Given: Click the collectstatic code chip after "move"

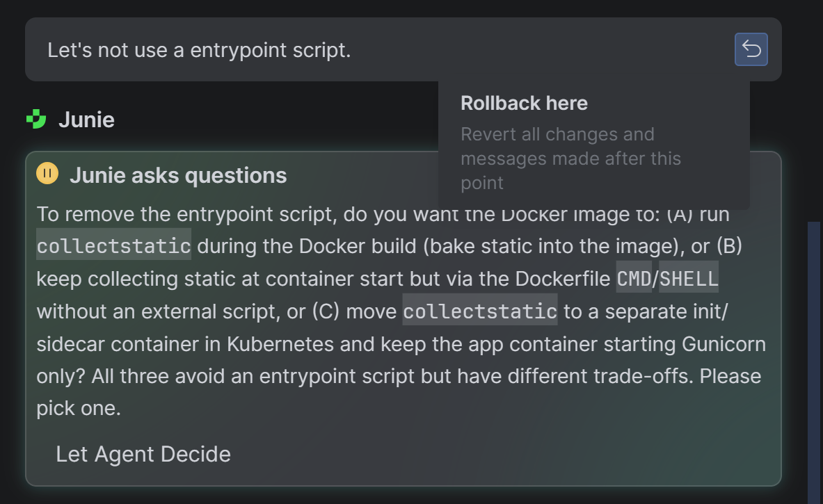Looking at the screenshot, I should pyautogui.click(x=480, y=311).
